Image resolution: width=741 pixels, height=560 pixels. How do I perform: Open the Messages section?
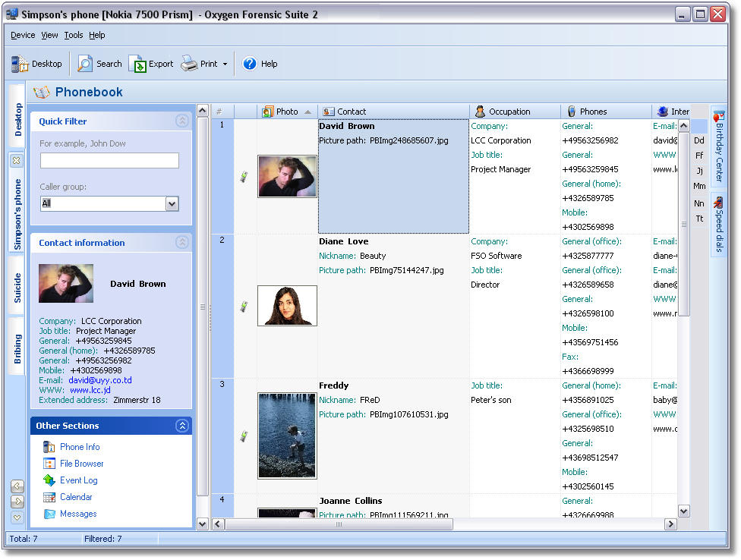(x=78, y=514)
